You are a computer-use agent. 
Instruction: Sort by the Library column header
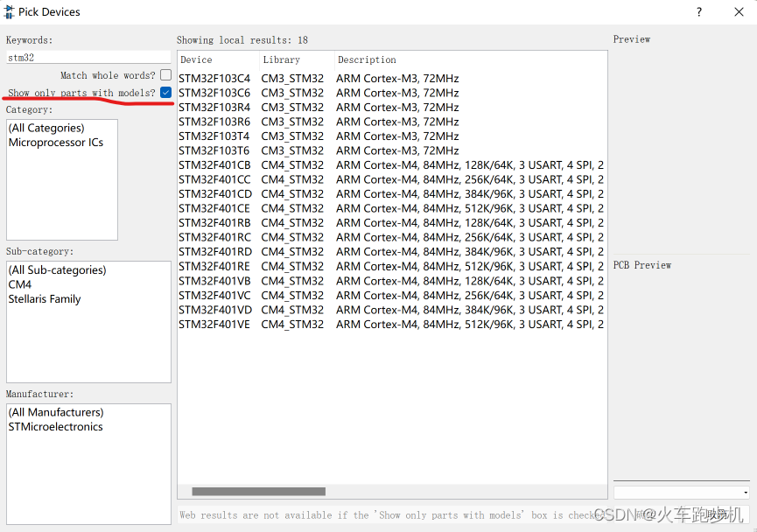point(297,59)
